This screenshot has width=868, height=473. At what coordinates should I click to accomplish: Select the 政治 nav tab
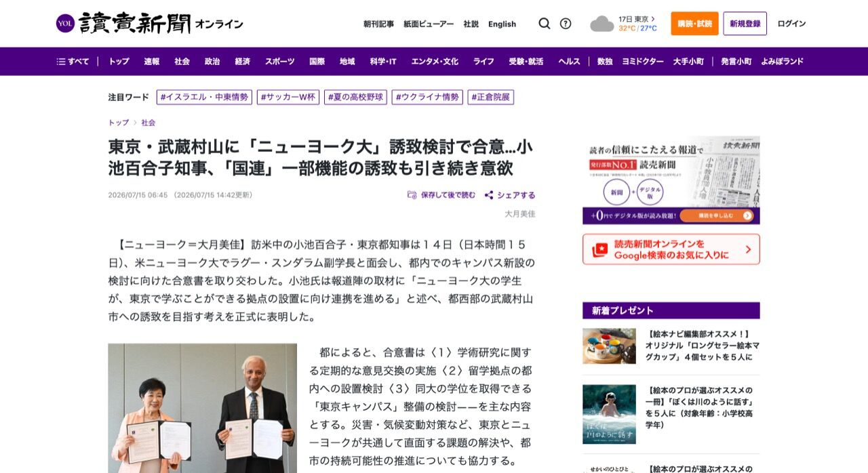212,62
